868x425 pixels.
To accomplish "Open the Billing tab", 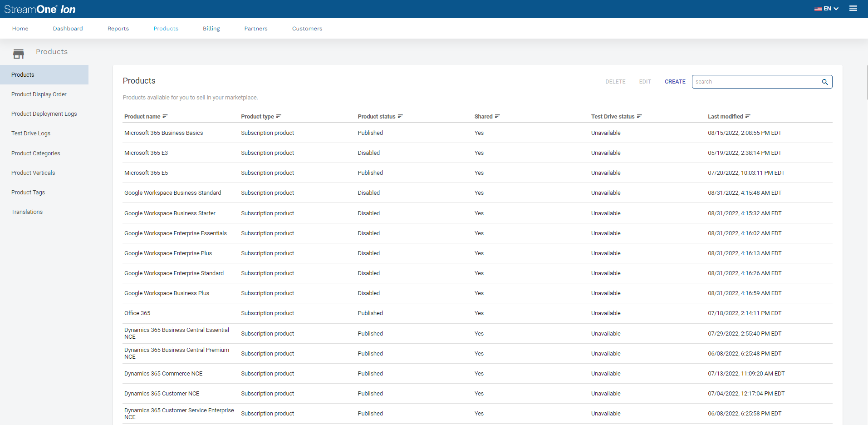I will point(211,29).
